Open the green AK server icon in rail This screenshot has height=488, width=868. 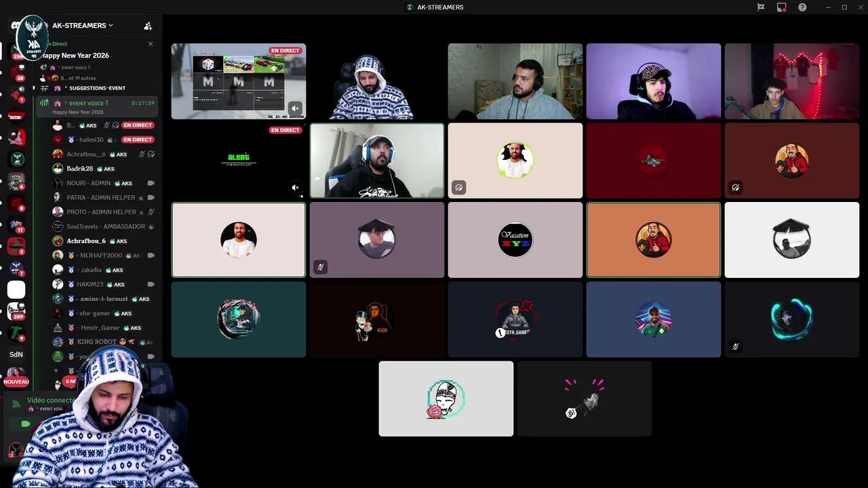pos(16,159)
